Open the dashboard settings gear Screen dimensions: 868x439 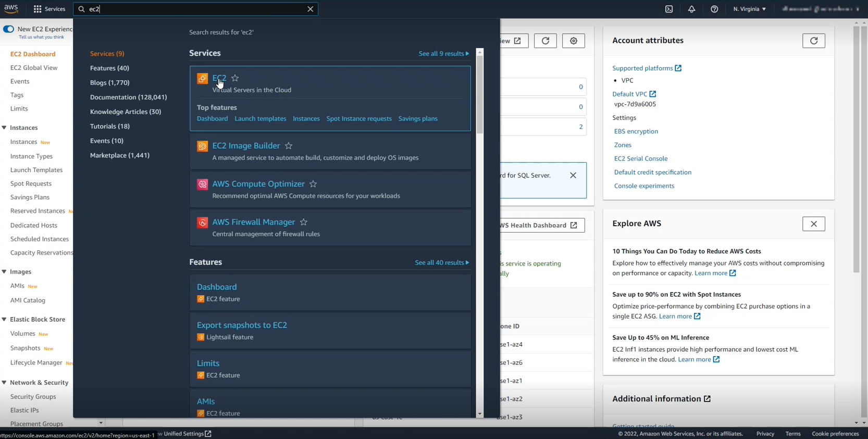click(x=573, y=41)
